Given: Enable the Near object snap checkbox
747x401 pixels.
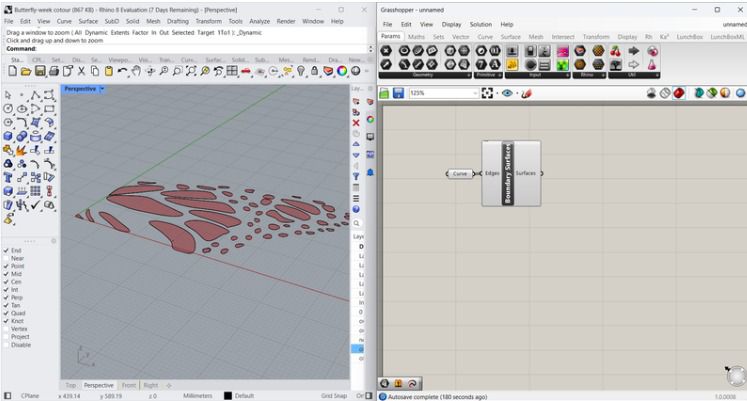Looking at the screenshot, I should 6,258.
